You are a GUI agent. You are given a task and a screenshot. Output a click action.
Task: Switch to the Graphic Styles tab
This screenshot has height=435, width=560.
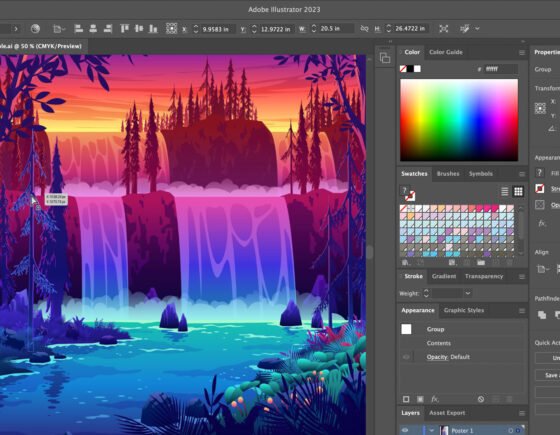click(464, 310)
